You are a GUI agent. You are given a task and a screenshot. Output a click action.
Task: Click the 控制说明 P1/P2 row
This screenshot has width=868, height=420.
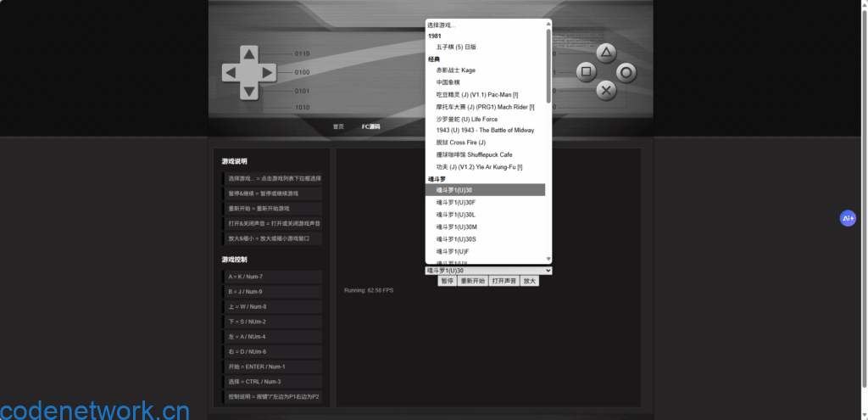[x=272, y=397]
